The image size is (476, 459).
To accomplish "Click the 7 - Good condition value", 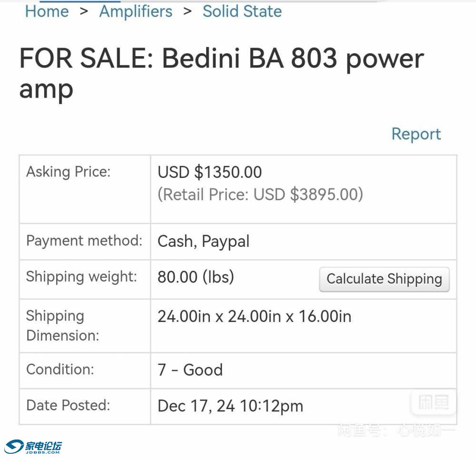I will [x=190, y=370].
